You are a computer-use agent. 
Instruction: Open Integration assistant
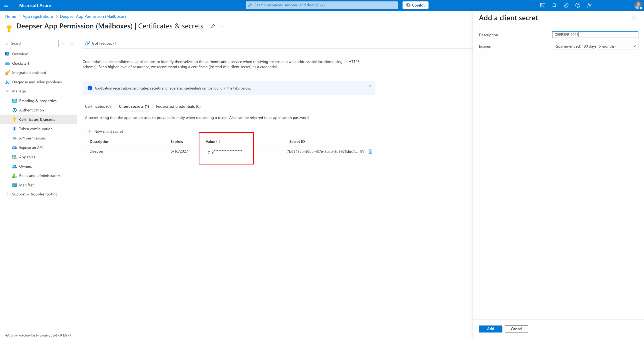[29, 73]
